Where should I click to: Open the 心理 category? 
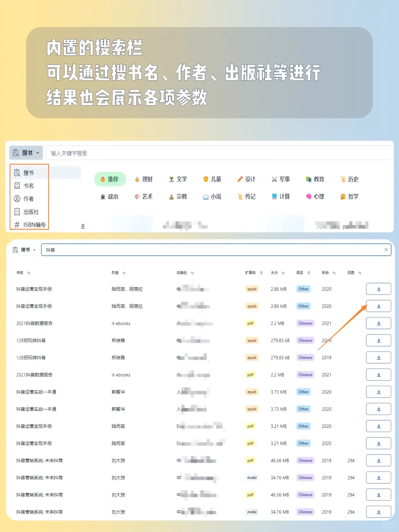[315, 197]
